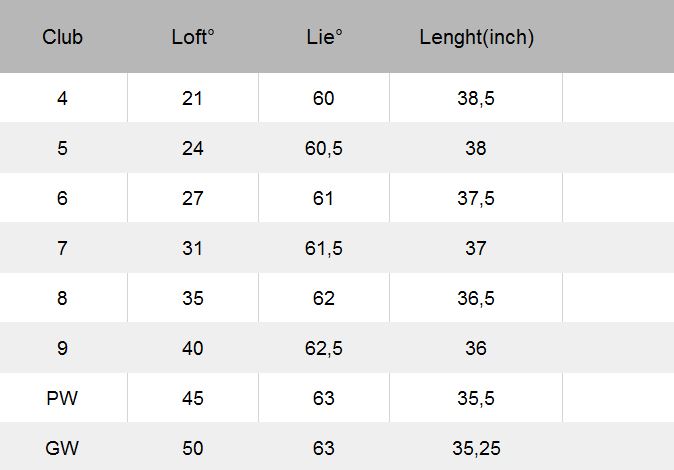Select length value 36,5 for club 8
Viewport: 674px width, 470px height.
click(x=476, y=299)
